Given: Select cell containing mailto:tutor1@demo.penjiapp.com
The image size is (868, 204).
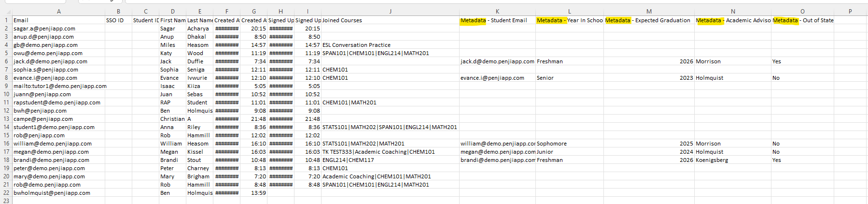Looking at the screenshot, I should [59, 86].
